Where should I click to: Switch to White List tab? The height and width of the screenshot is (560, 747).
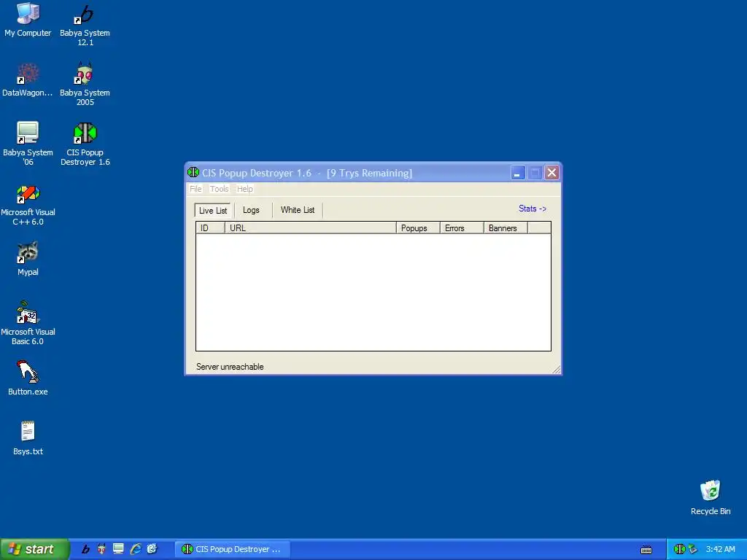coord(298,210)
